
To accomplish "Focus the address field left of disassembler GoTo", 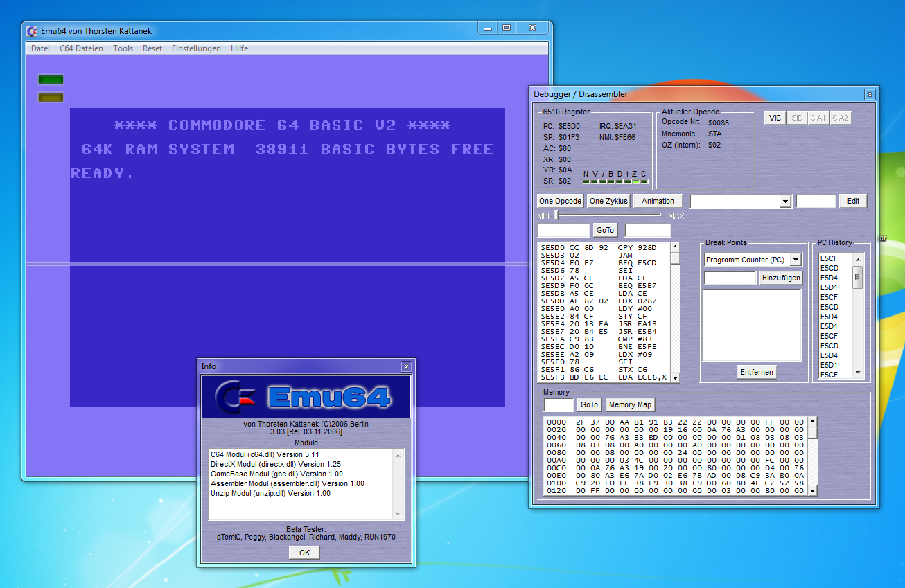I will 563,231.
